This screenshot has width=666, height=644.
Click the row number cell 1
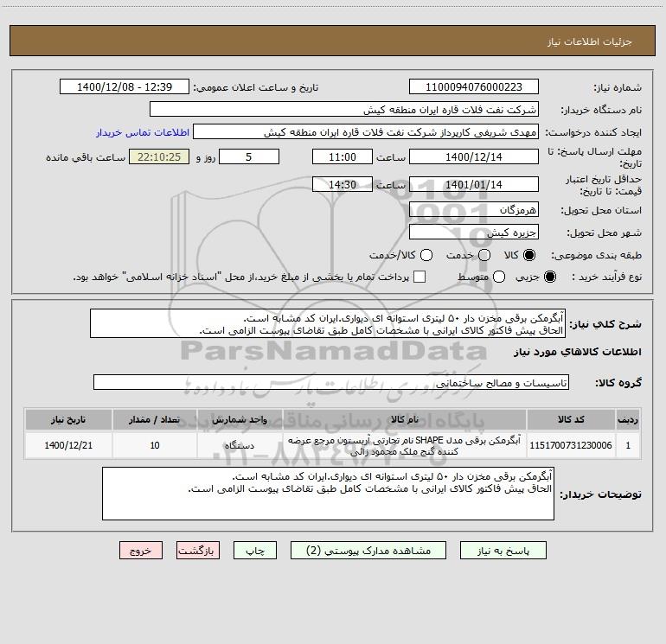(x=628, y=445)
